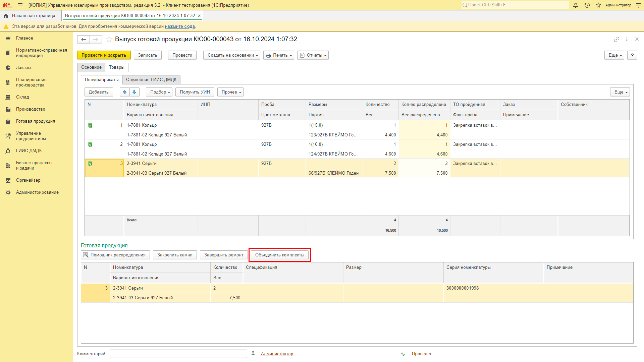Follow the нажмите сюда link
Viewport: 644px width, 362px height.
pyautogui.click(x=180, y=26)
